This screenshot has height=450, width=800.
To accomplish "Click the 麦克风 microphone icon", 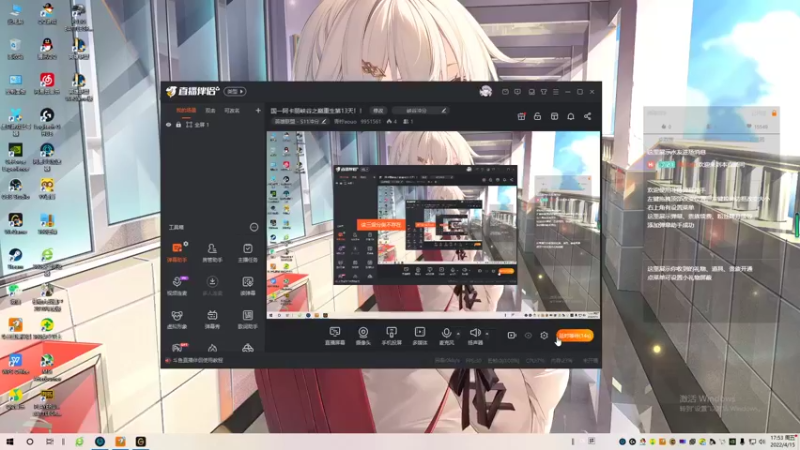I will (x=446, y=333).
